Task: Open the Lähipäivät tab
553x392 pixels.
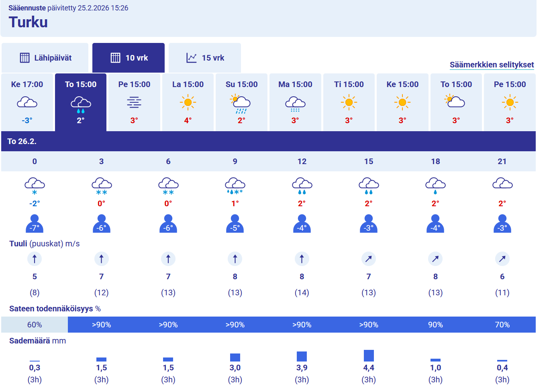Action: (x=45, y=58)
